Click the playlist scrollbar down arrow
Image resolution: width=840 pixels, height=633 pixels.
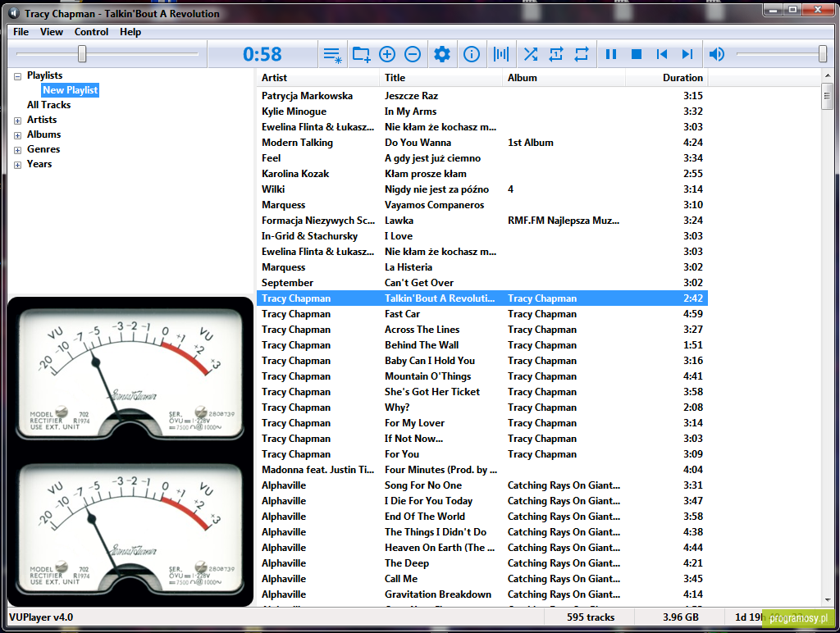(x=828, y=600)
